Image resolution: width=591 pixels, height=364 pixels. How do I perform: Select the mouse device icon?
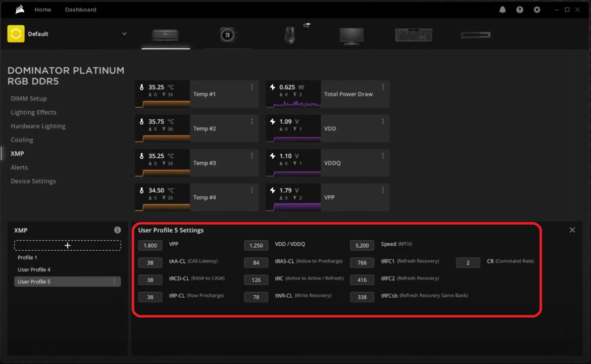click(290, 34)
